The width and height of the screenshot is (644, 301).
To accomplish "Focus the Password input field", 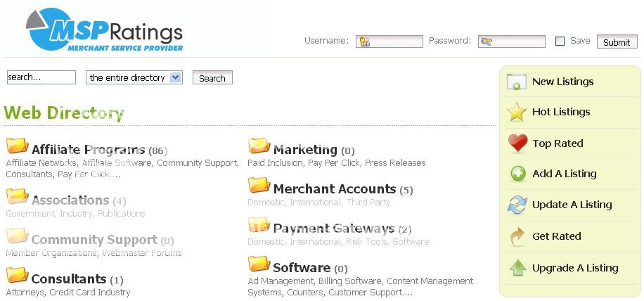I will [511, 41].
